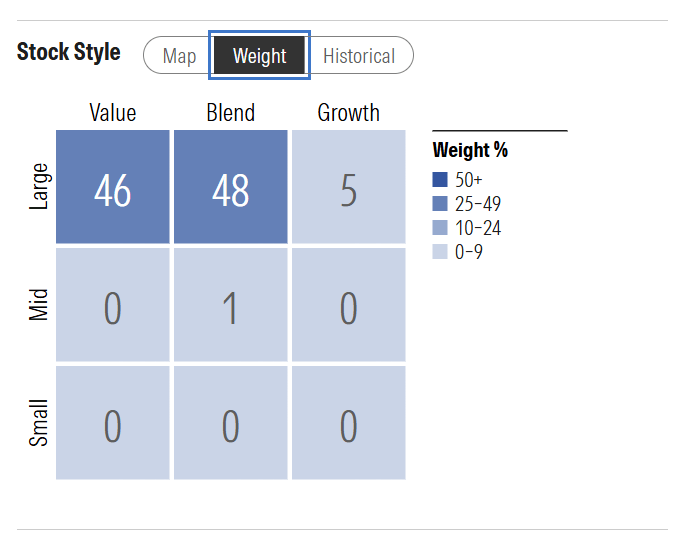Click the Small Value grid cell

tap(113, 423)
